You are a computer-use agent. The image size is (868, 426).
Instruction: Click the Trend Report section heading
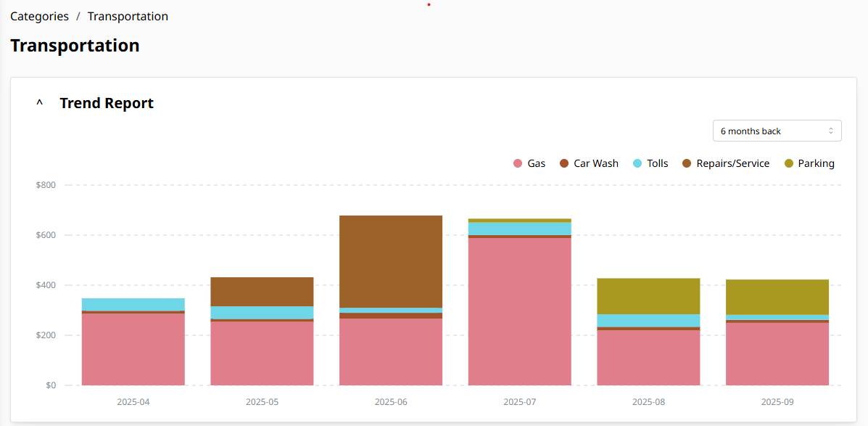point(107,103)
